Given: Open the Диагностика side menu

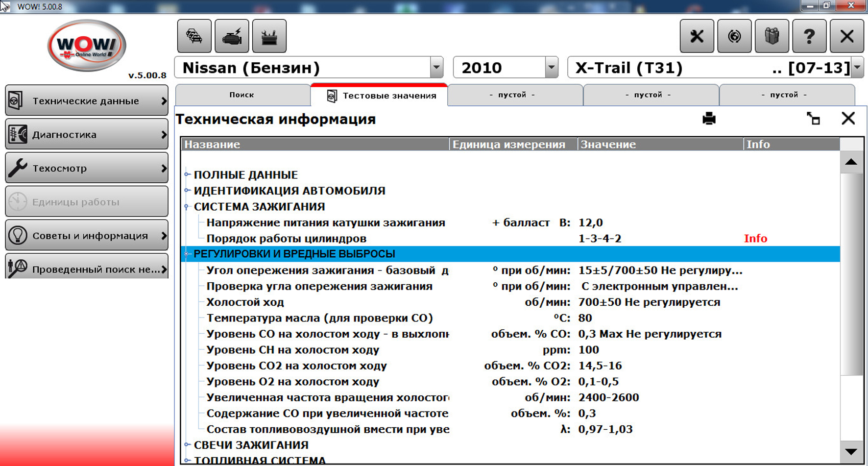Looking at the screenshot, I should point(87,134).
